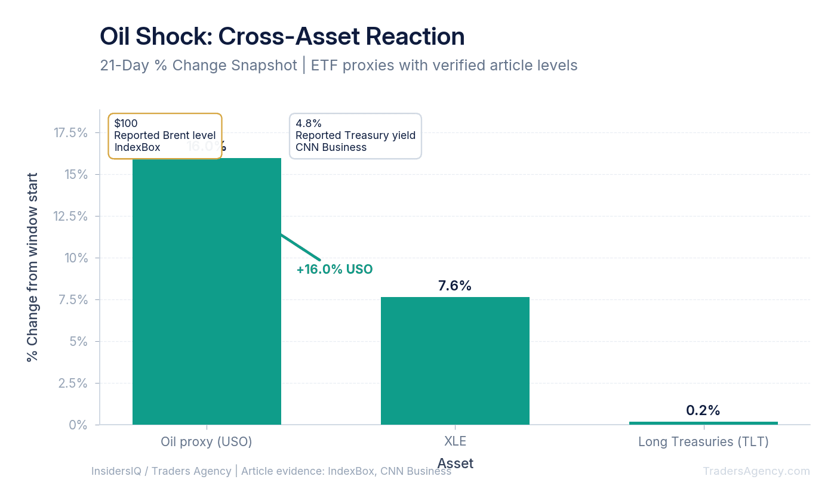Viewport: 837px width, 504px height.
Task: Click the +16.0% USO callout label
Action: point(334,270)
